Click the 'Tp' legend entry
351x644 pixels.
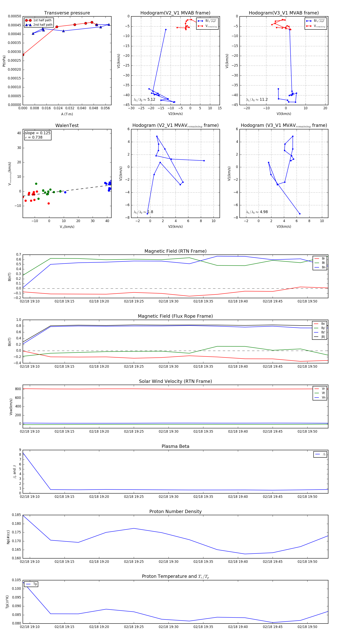coord(31,584)
